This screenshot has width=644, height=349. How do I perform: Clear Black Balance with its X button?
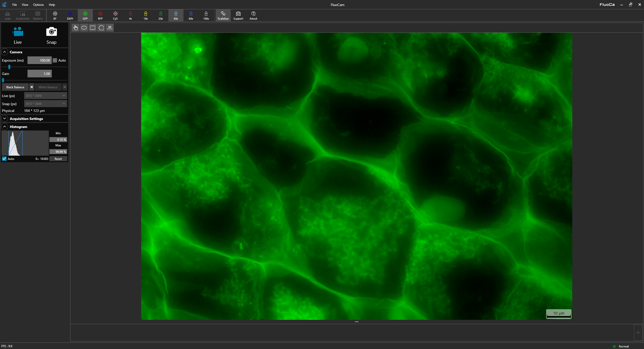point(32,87)
